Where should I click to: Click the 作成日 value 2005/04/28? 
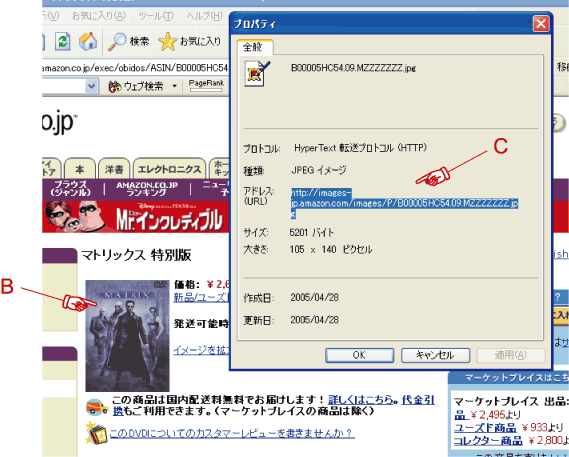click(314, 298)
